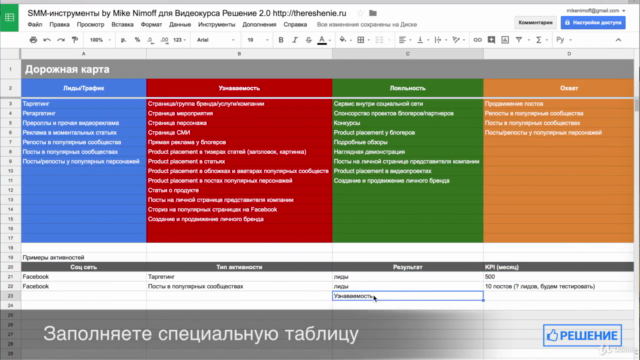
Task: Open the Google Sheets home icon
Action: (x=9, y=18)
